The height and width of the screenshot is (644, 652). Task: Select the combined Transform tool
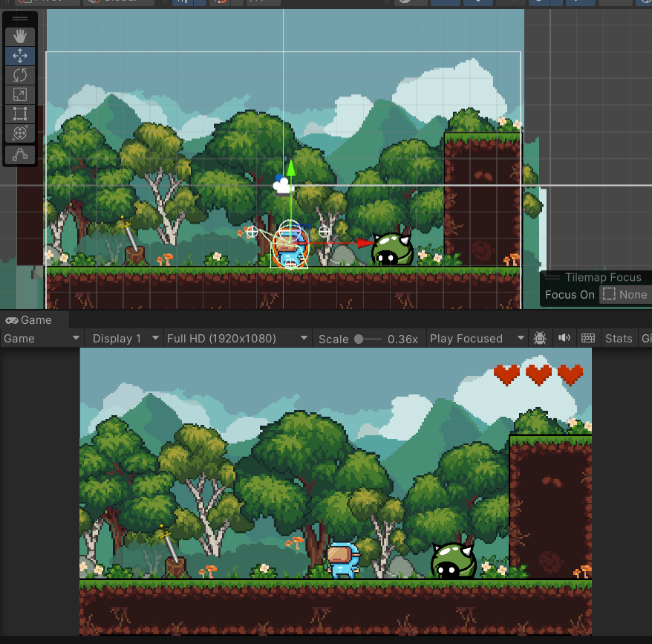click(x=20, y=133)
